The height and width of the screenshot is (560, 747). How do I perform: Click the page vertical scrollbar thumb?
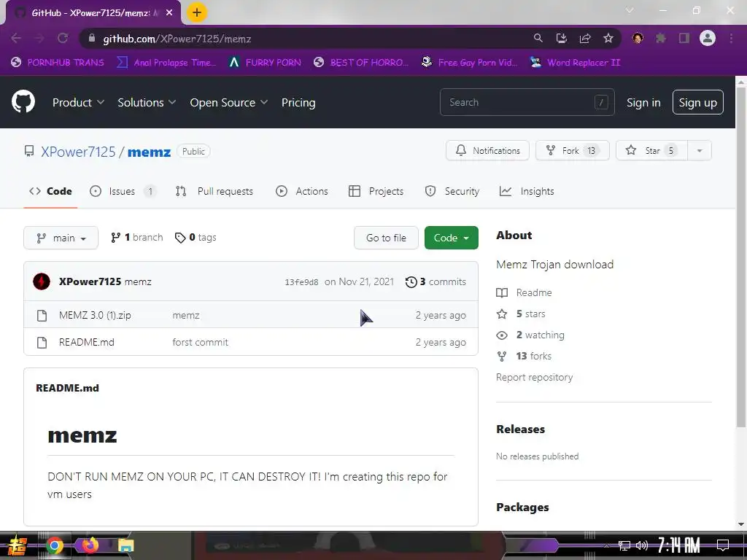[x=741, y=257]
